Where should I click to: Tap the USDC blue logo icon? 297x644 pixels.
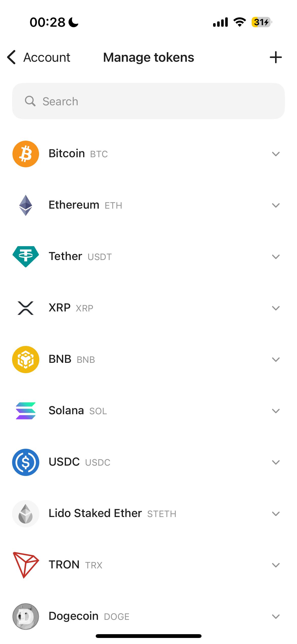[26, 462]
